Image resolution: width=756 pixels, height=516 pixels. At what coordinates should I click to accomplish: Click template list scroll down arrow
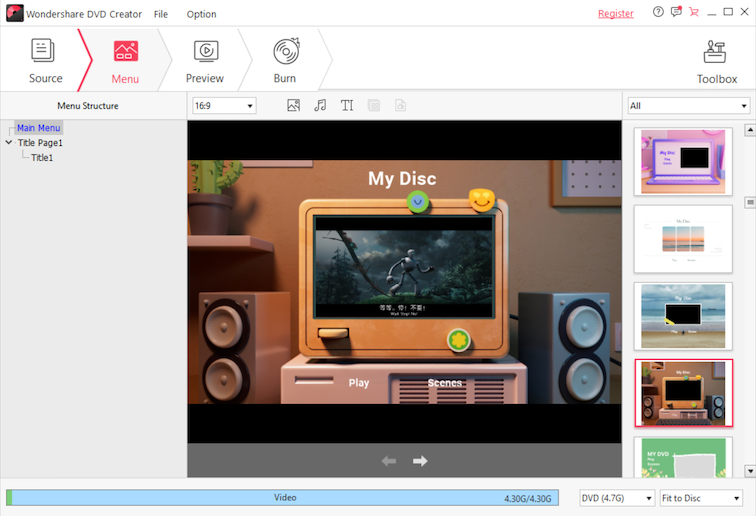pyautogui.click(x=750, y=471)
